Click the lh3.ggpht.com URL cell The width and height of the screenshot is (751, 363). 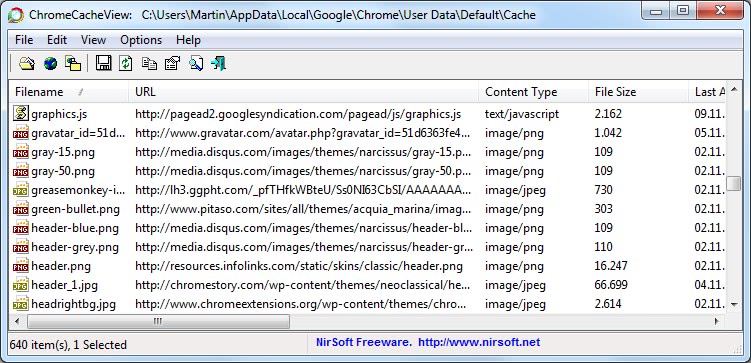(x=303, y=190)
